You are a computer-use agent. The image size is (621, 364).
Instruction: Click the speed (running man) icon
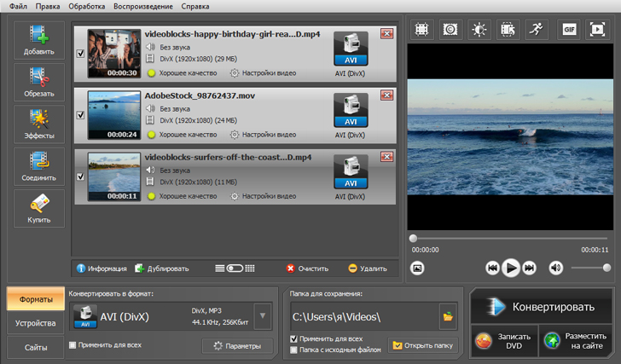(537, 30)
